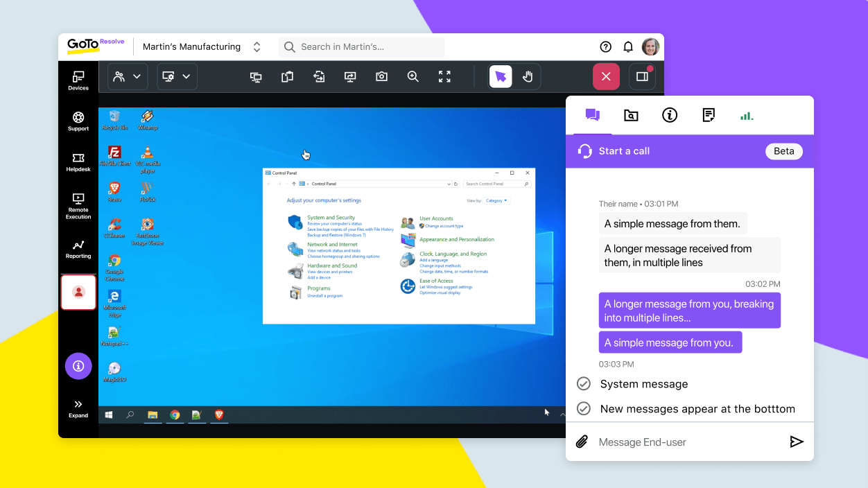Expand the left sidebar navigation

click(78, 408)
